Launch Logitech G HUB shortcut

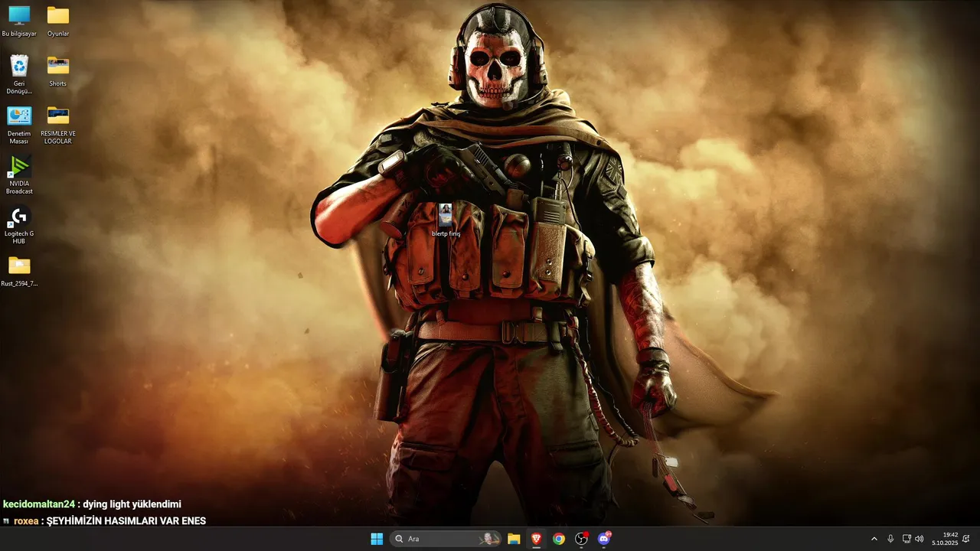pos(19,224)
